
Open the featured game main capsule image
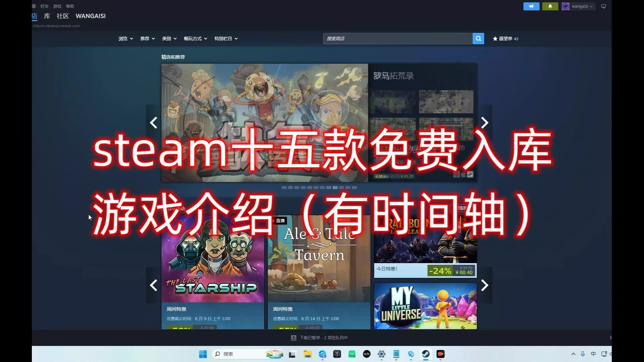(x=265, y=123)
